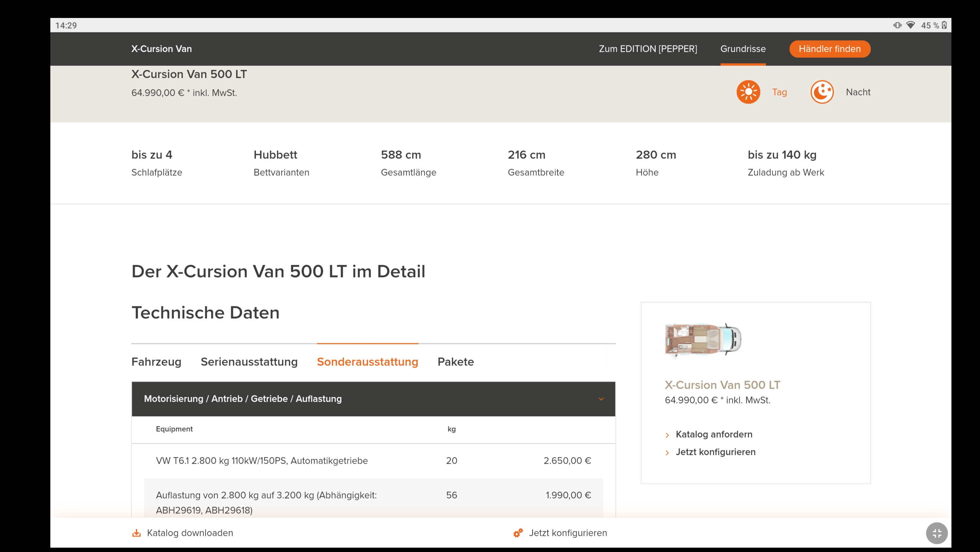Click the weight value 20 in table
Image resolution: width=980 pixels, height=552 pixels.
(452, 461)
